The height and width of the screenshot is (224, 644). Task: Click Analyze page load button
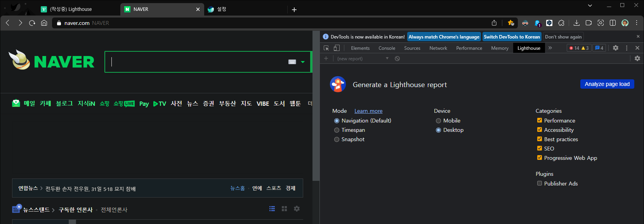pyautogui.click(x=607, y=84)
